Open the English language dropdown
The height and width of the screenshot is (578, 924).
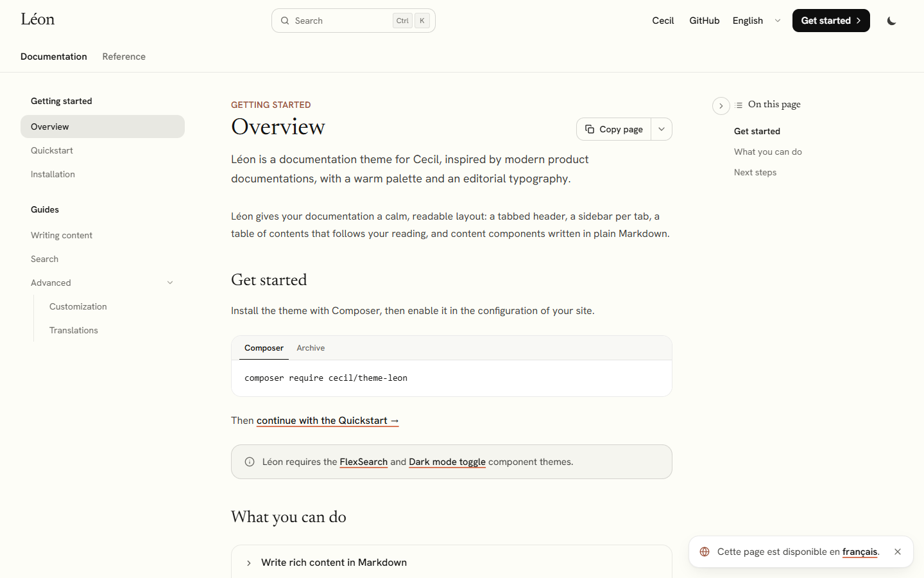757,21
